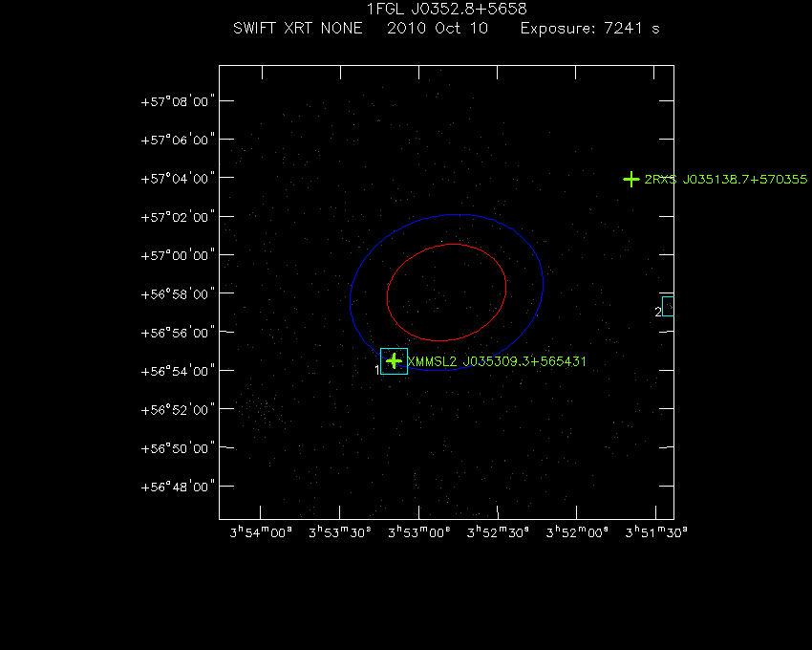The width and height of the screenshot is (812, 650).
Task: Click the right ascension label 3h52m00s
Action: 577,532
